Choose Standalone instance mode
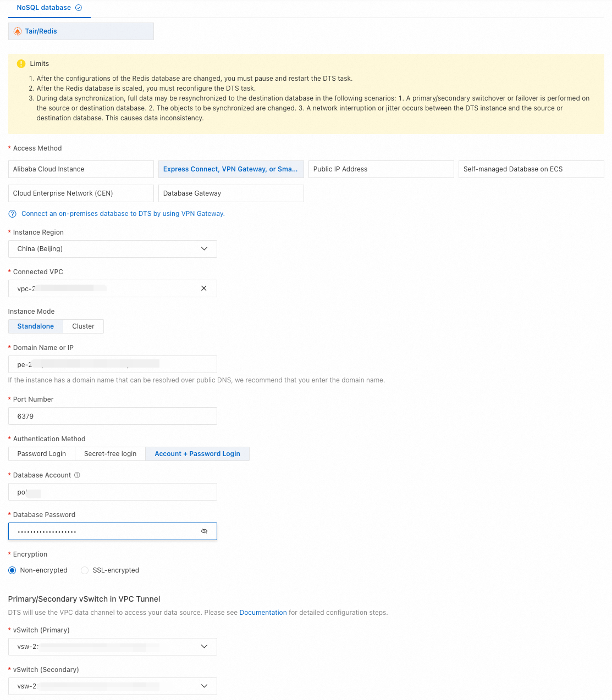612x700 pixels. [x=36, y=326]
